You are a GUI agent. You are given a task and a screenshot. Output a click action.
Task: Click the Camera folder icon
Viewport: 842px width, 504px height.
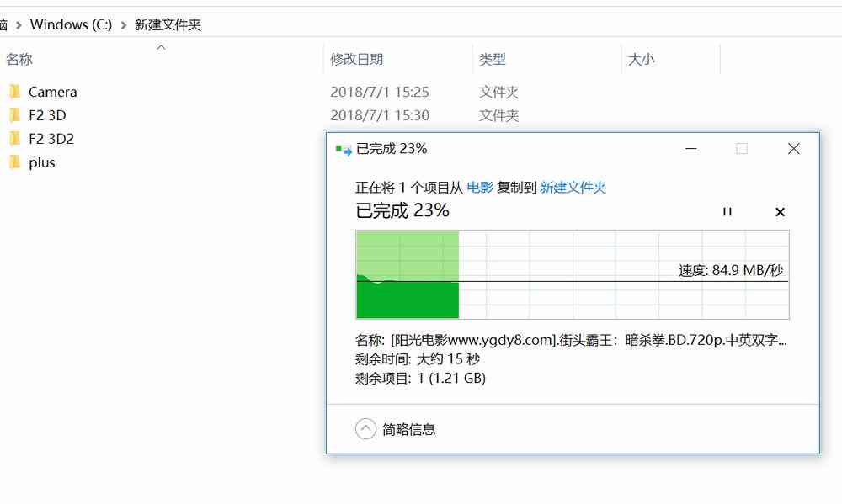coord(14,92)
